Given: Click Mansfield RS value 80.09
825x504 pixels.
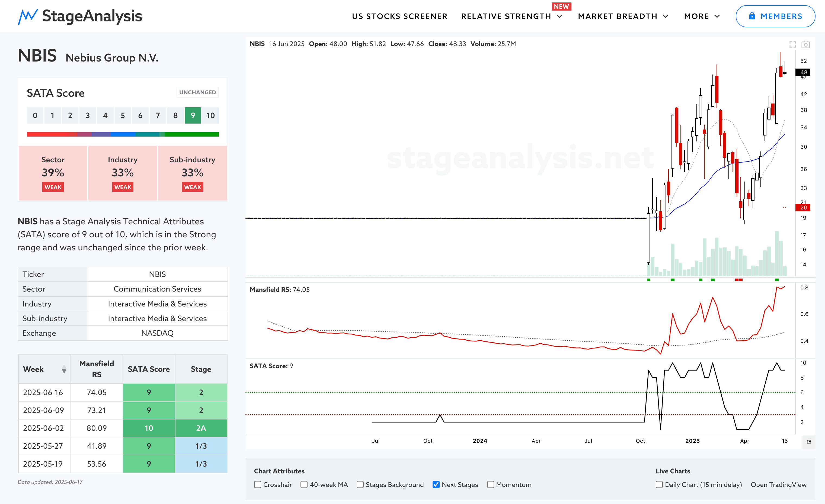Looking at the screenshot, I should point(97,428).
